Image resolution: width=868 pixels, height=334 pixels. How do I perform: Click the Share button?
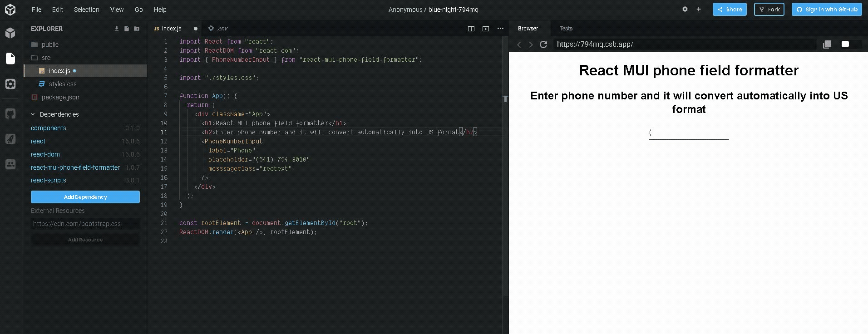[x=730, y=10]
